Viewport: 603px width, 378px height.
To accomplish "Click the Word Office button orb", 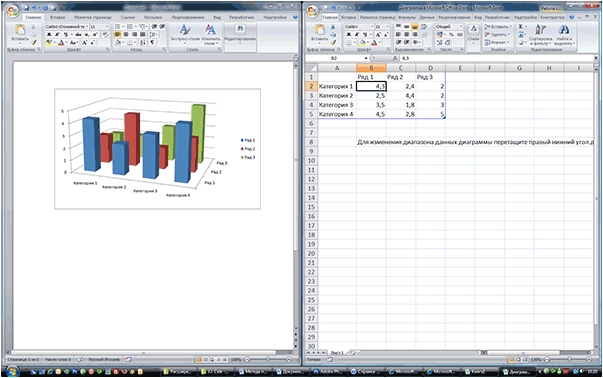I will tap(12, 11).
